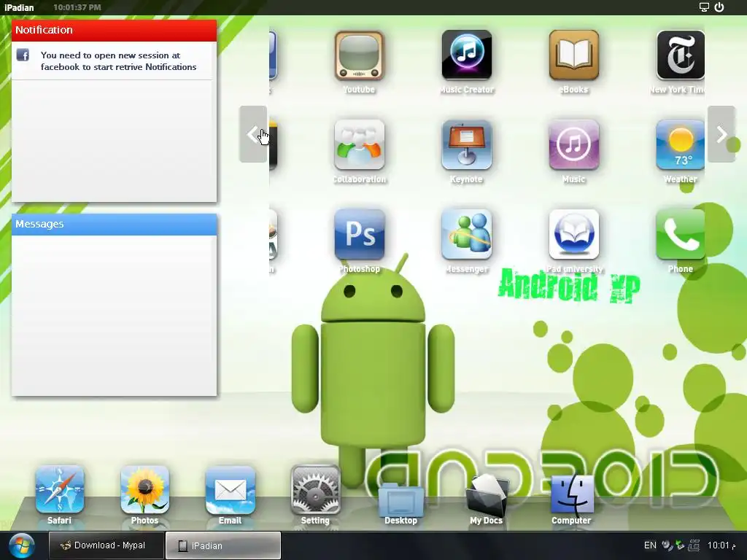Open the purple Music app

tap(573, 145)
